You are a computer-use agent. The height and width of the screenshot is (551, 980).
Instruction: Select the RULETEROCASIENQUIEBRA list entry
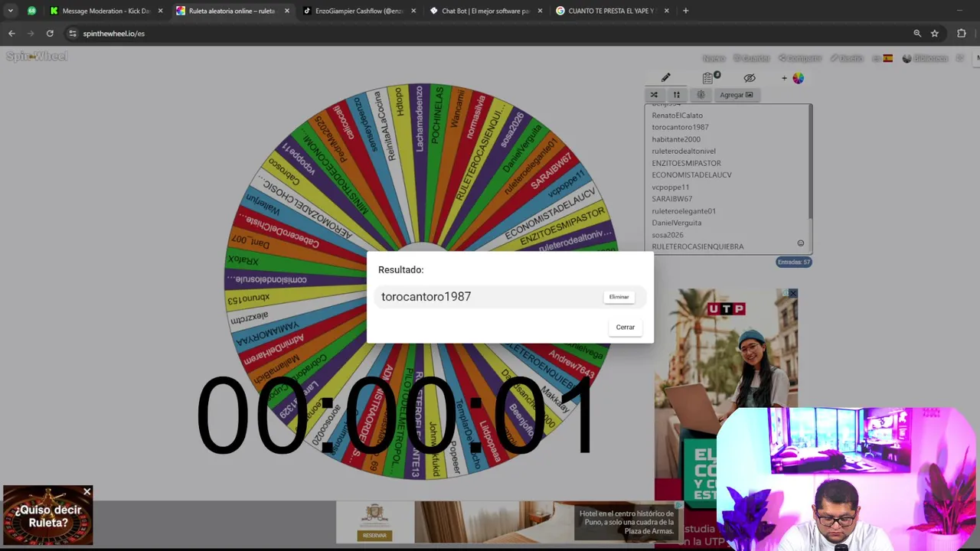[x=697, y=246]
